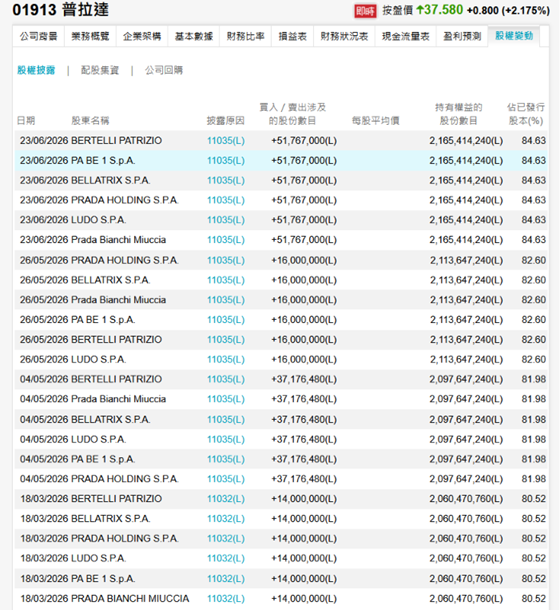Open 11035(L) link for 26/05/2026 PA BE 1 S.p.A.

click(226, 319)
